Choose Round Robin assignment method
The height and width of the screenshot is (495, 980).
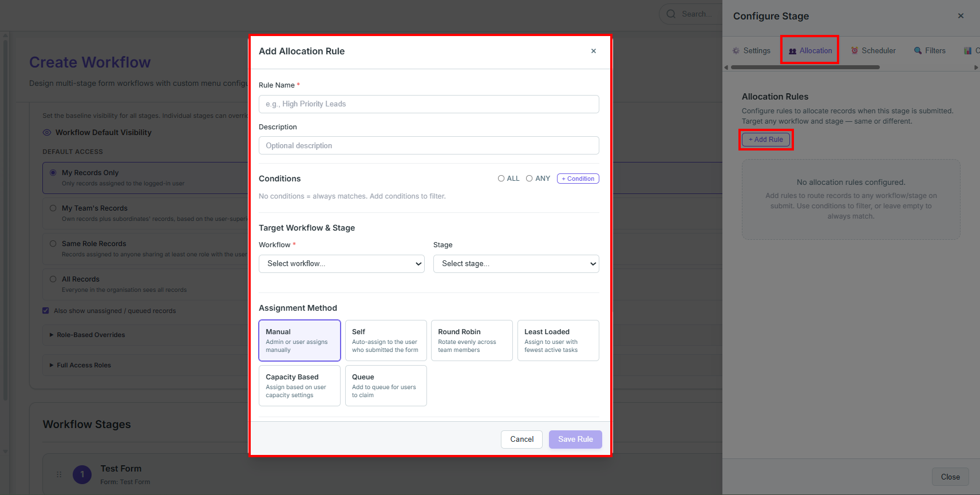coord(472,340)
